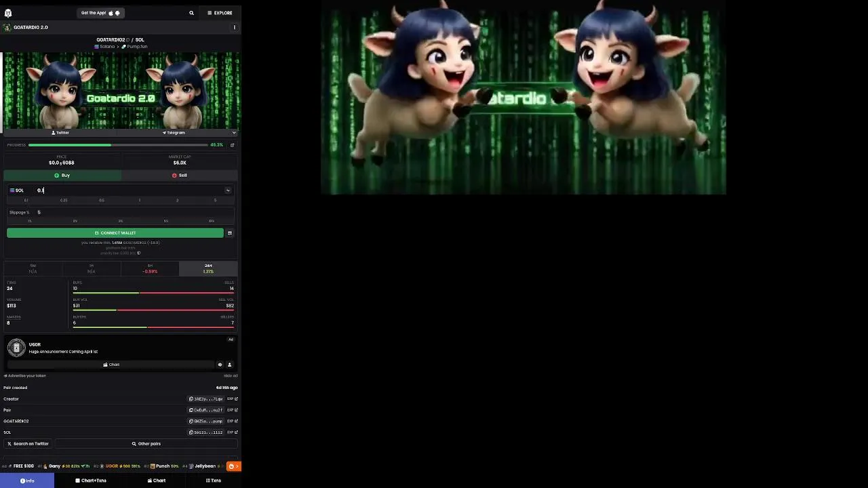Open the three-dot menu beside GOATARDIO 2.0
This screenshot has width=868, height=488.
tap(235, 27)
